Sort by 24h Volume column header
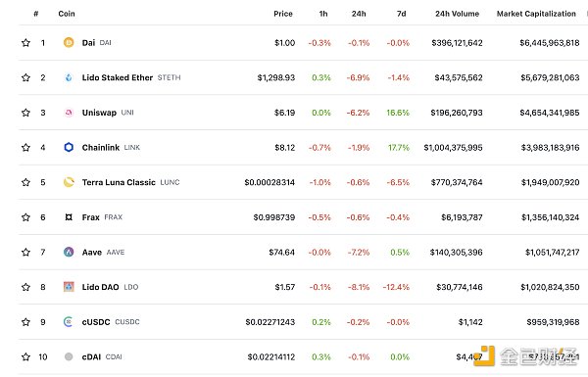The width and height of the screenshot is (588, 377). (x=457, y=14)
